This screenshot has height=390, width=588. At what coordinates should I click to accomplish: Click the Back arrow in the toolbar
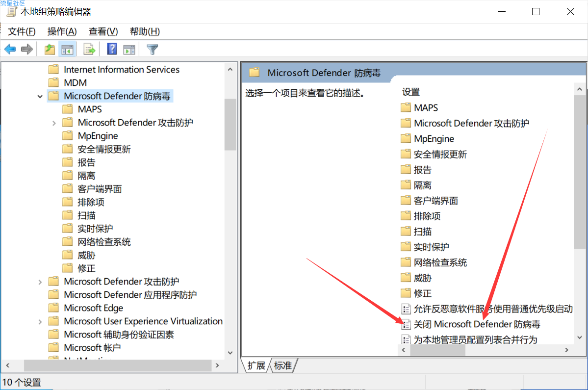tap(10, 49)
